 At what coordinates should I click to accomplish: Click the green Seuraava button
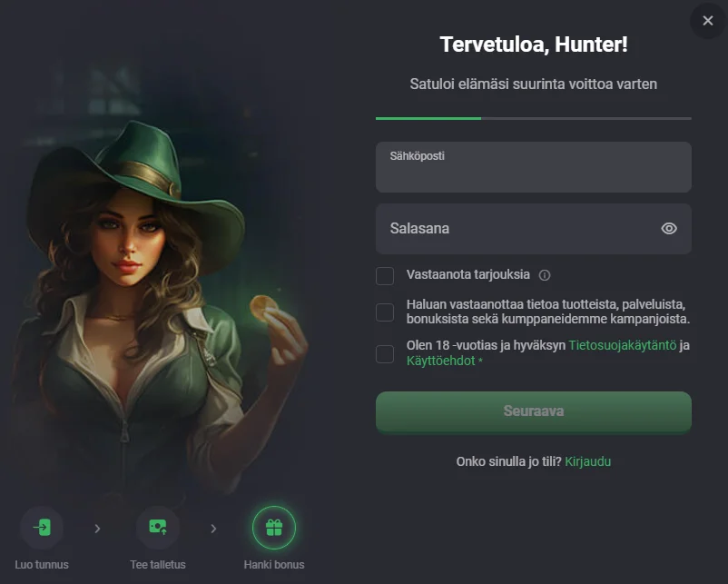(x=534, y=411)
